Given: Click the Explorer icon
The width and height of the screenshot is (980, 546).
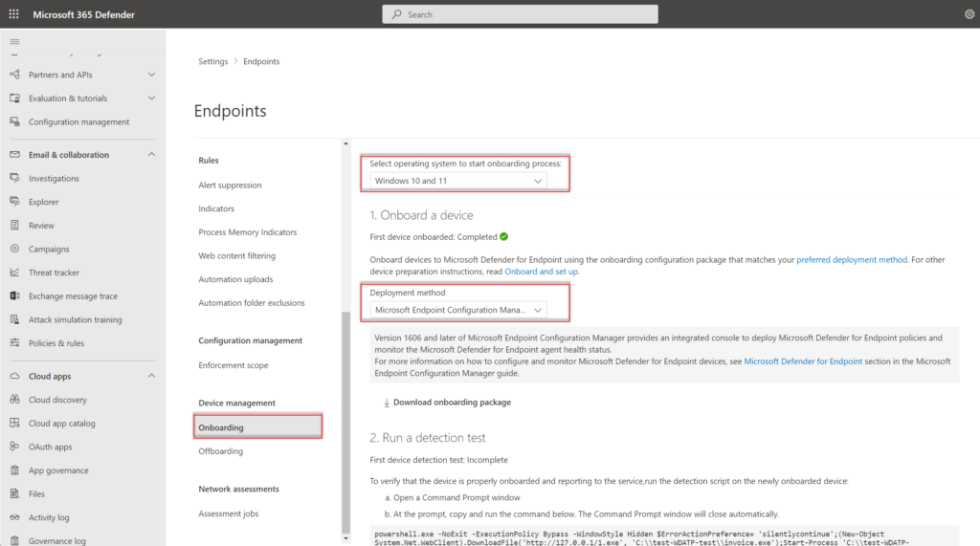Looking at the screenshot, I should tap(15, 202).
